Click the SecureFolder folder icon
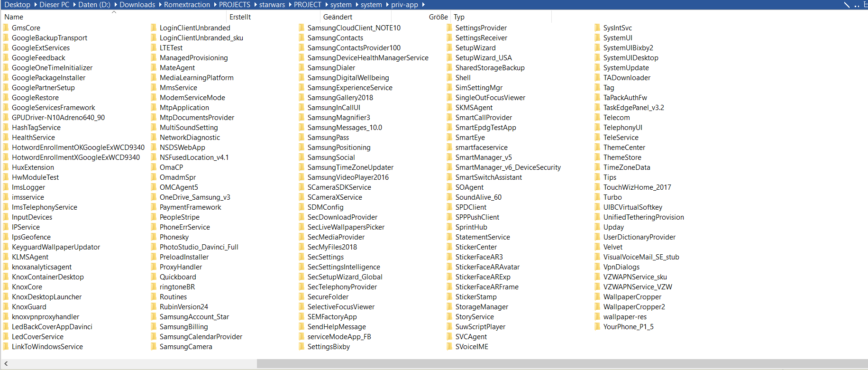The width and height of the screenshot is (868, 370). (302, 296)
